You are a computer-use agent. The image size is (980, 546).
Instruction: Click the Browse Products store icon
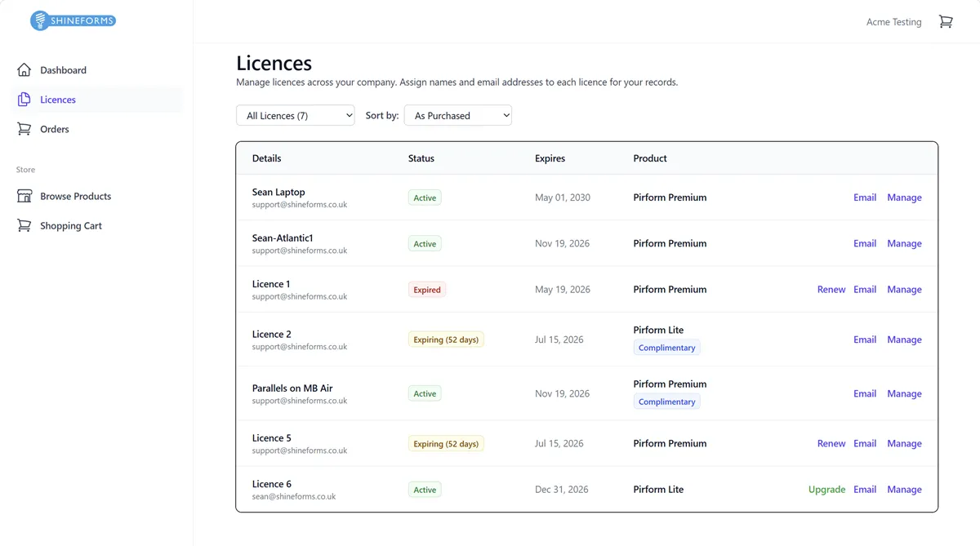click(x=24, y=196)
